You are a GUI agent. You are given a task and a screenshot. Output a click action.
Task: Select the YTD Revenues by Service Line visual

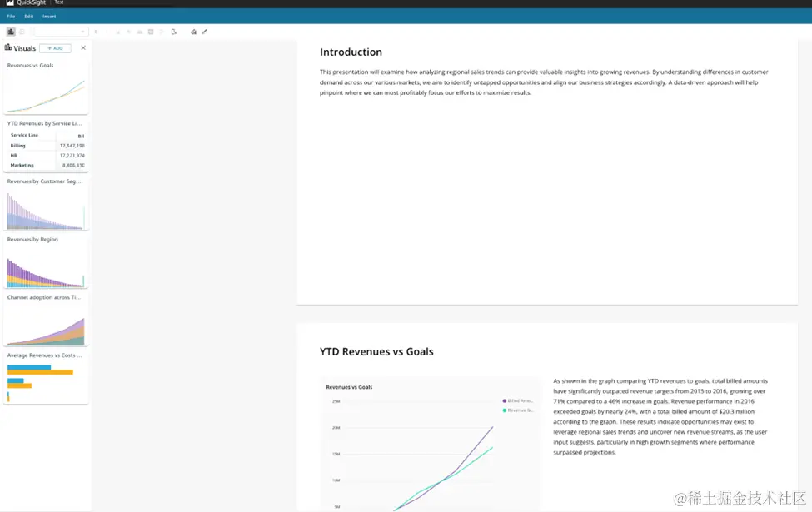coord(46,146)
